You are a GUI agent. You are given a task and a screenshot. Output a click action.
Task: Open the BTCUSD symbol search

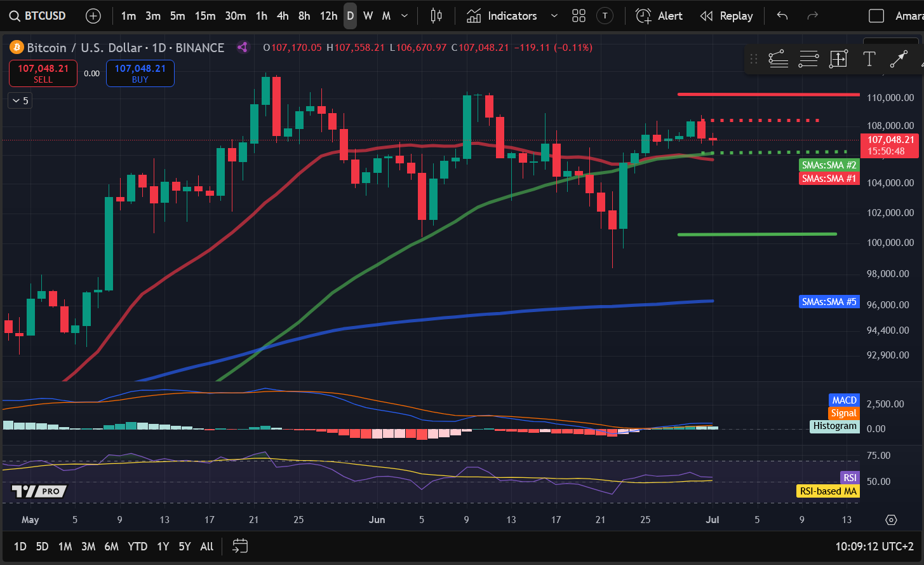38,16
